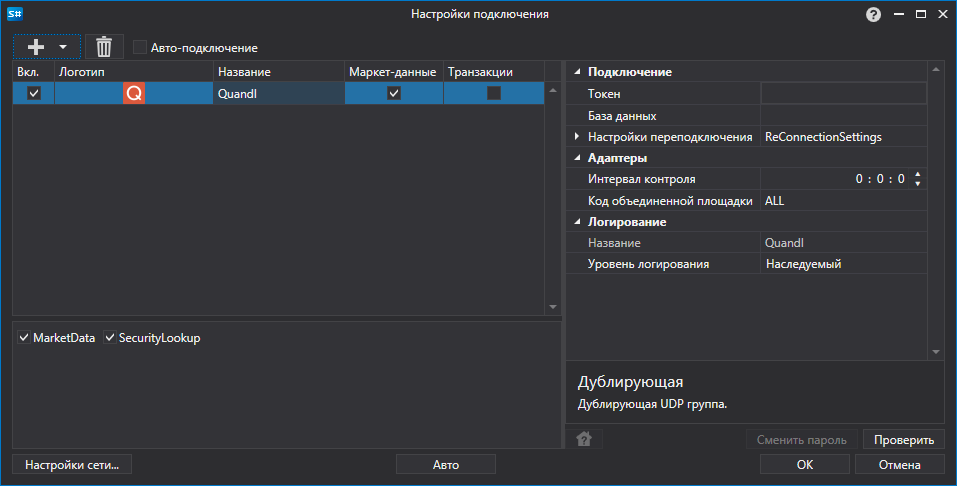The image size is (957, 486).
Task: Toggle Транзакции checkbox in Quandl row
Action: tap(494, 93)
